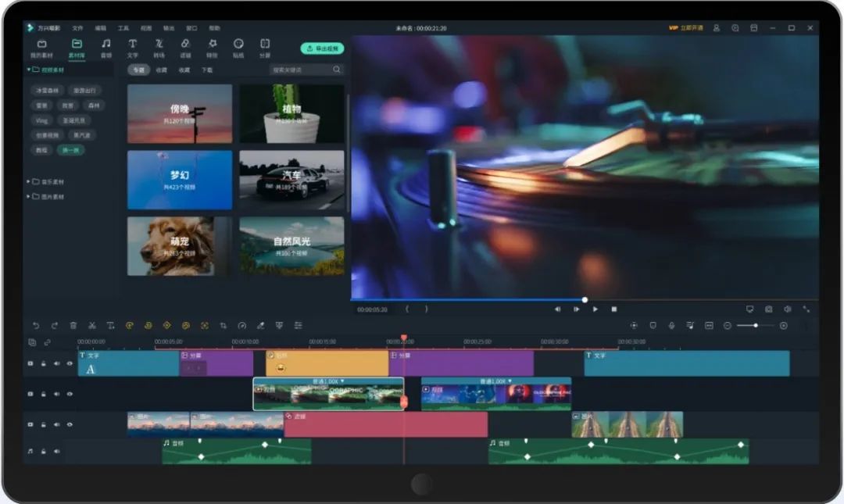
Task: Open the 文件 (File) menu
Action: coord(77,28)
